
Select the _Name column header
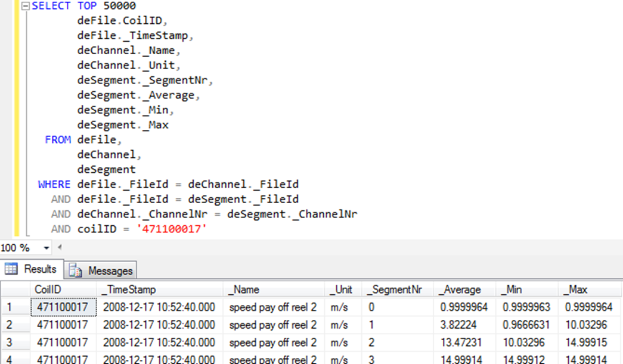pyautogui.click(x=274, y=290)
